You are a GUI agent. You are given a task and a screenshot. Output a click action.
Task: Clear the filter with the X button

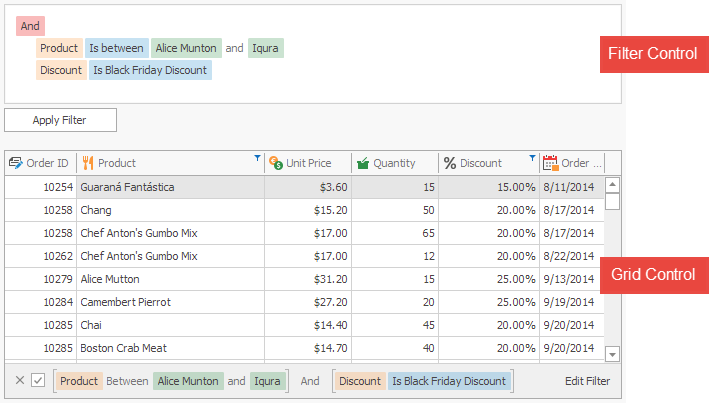(x=20, y=380)
